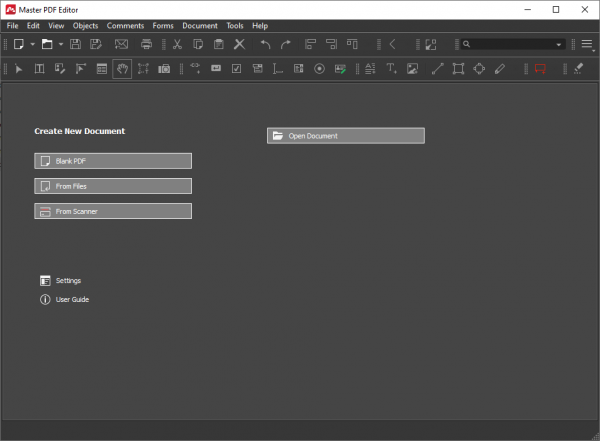Image resolution: width=600 pixels, height=441 pixels.
Task: Select the Hand tool in the toolbar
Action: (x=122, y=69)
